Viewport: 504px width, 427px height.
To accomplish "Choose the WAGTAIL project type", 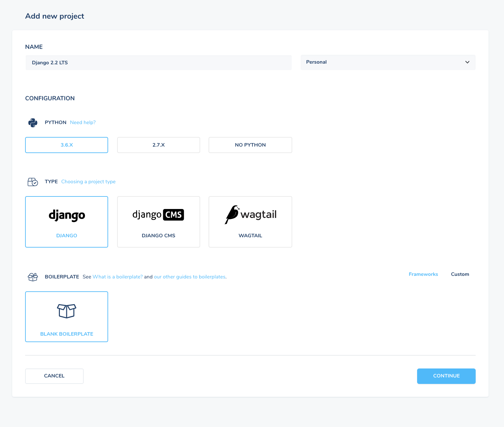I will tap(250, 222).
